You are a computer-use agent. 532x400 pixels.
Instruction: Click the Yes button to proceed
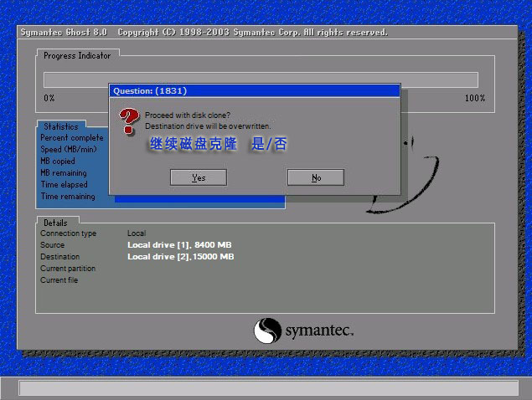(199, 177)
